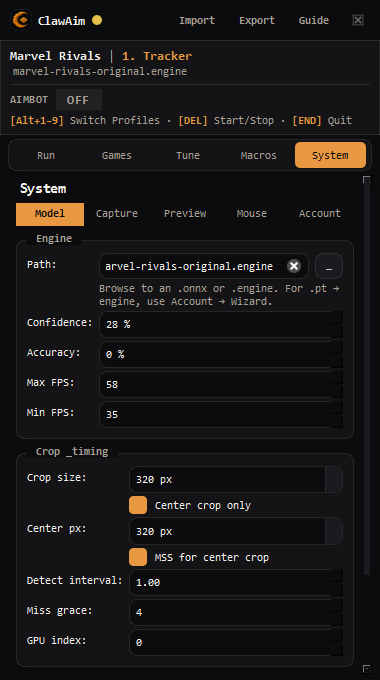Expand the Crop size dropdown arrow
This screenshot has height=680, width=380.
click(x=334, y=480)
